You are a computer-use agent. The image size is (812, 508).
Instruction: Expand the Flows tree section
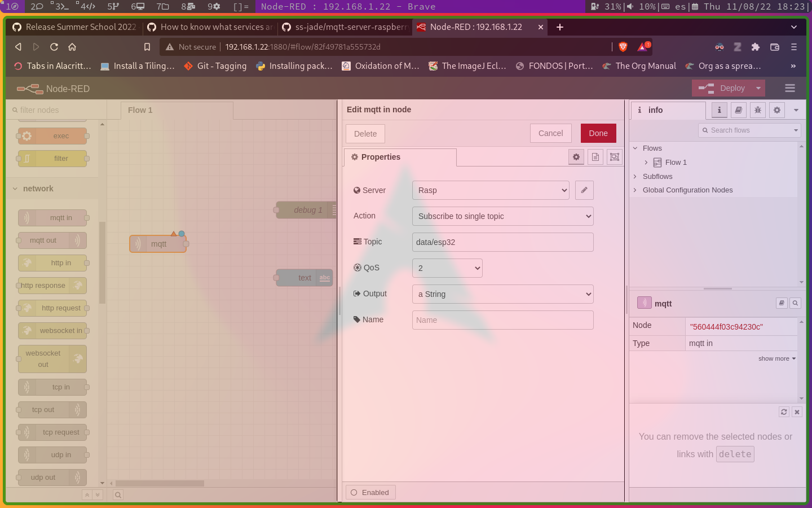click(x=636, y=148)
